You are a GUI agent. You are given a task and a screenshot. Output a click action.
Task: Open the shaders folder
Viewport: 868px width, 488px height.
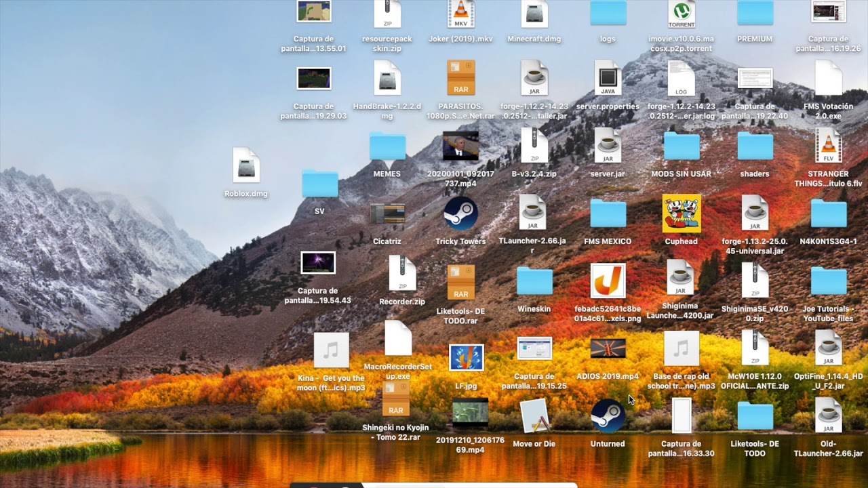(755, 146)
